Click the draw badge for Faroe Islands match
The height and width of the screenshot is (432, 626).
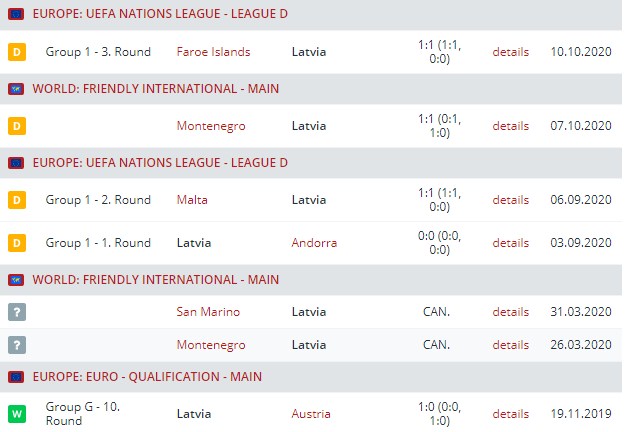coord(16,52)
